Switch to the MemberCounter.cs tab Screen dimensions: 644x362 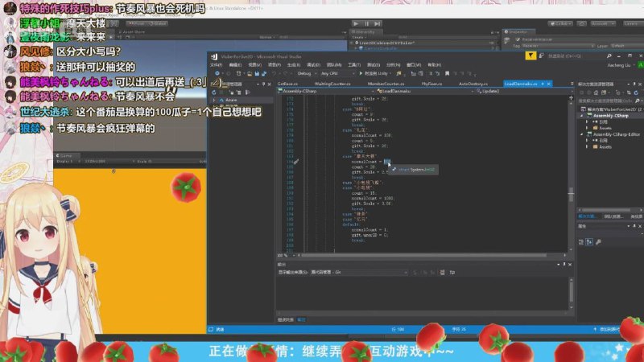tap(386, 84)
